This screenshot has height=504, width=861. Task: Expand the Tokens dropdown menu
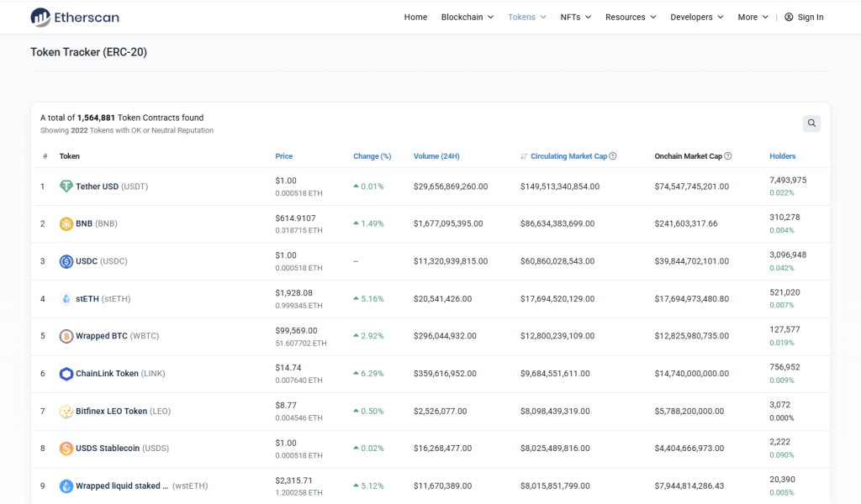[x=527, y=17]
